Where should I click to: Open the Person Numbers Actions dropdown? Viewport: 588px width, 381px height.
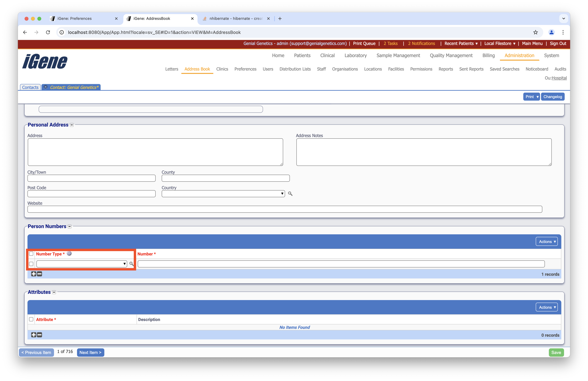[x=546, y=242]
